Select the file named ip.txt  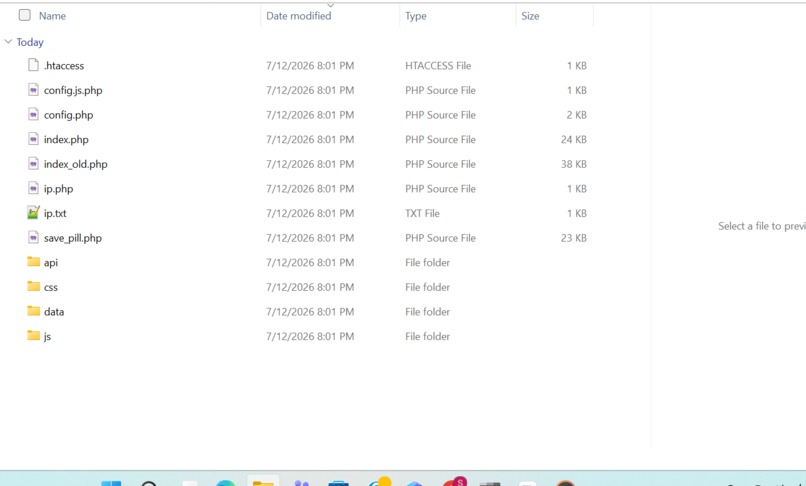coord(55,213)
